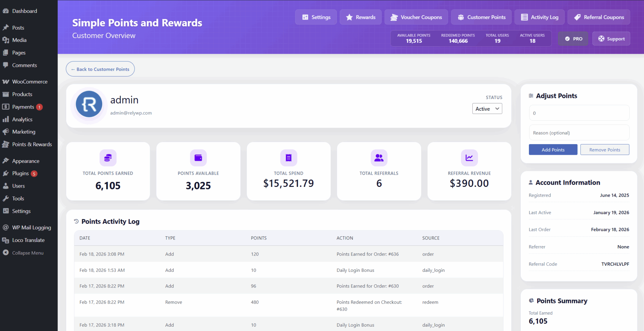Select Points & Rewards in the sidebar
The image size is (644, 331).
pos(32,144)
